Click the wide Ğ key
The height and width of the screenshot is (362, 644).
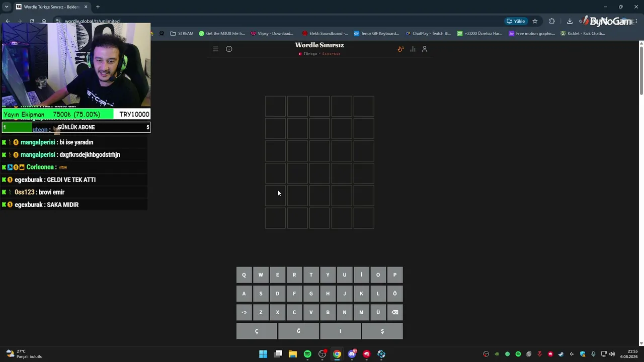pos(298,331)
